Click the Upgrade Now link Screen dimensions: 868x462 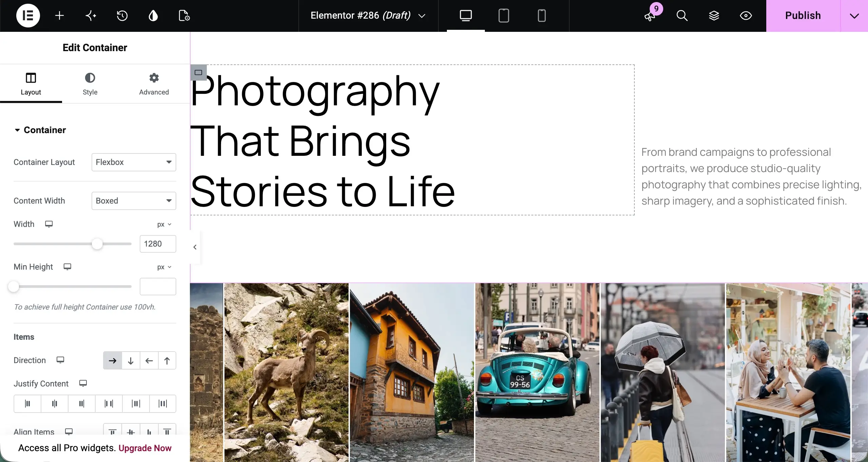[145, 448]
